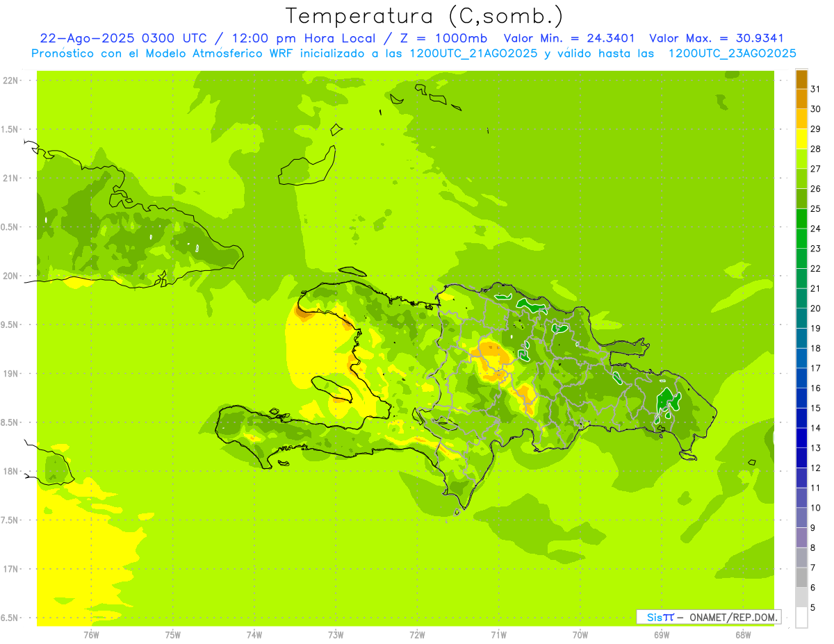Click the 17N latitude label
The image size is (834, 644).
[x=11, y=569]
